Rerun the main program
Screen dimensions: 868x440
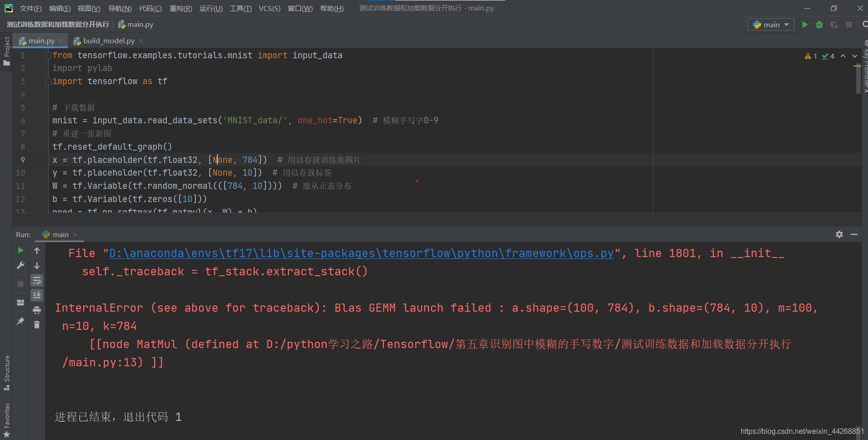pyautogui.click(x=20, y=250)
